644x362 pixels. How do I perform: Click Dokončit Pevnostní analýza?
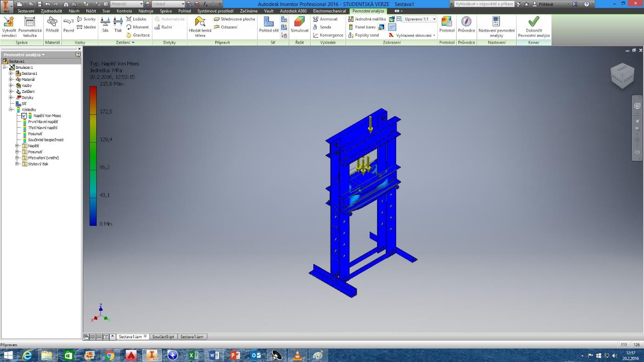[534, 27]
